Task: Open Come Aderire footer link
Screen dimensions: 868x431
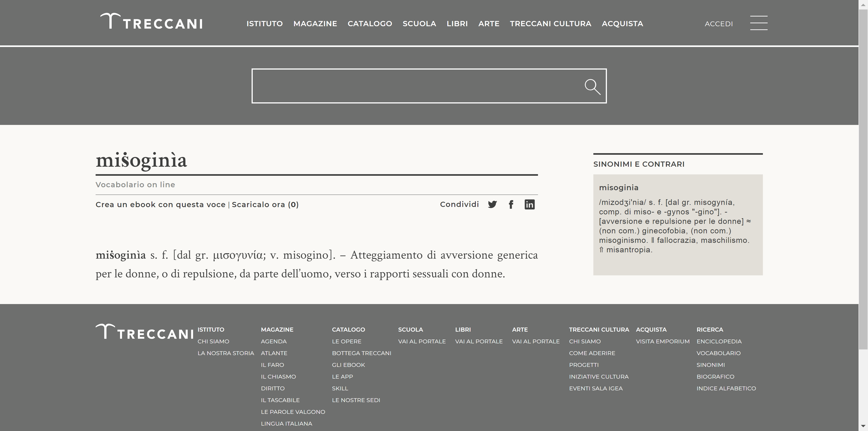Action: (592, 353)
